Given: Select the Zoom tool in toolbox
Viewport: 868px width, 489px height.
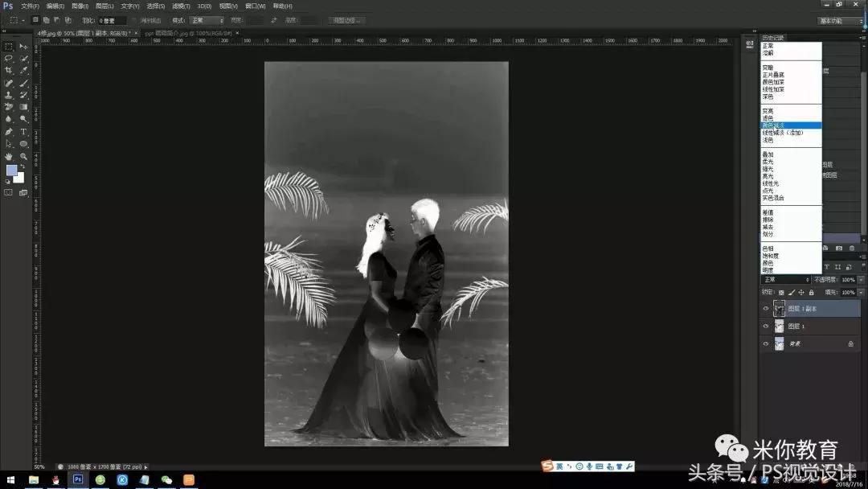Looking at the screenshot, I should [23, 156].
